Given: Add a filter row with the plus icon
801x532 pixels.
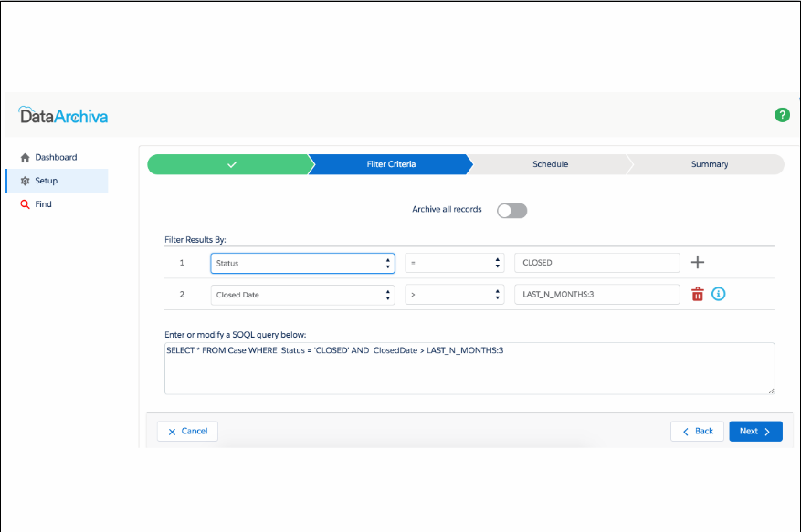Looking at the screenshot, I should (697, 263).
